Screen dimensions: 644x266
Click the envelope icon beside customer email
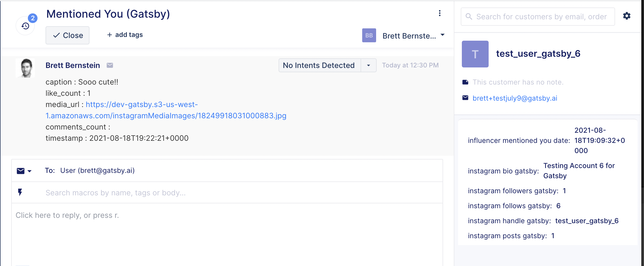coord(465,98)
